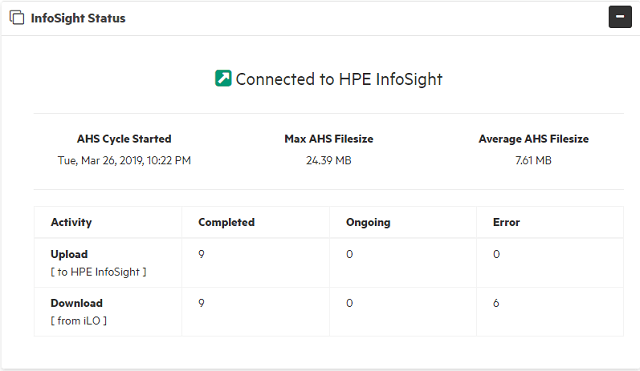Click the InfoSight Status title

click(x=78, y=18)
